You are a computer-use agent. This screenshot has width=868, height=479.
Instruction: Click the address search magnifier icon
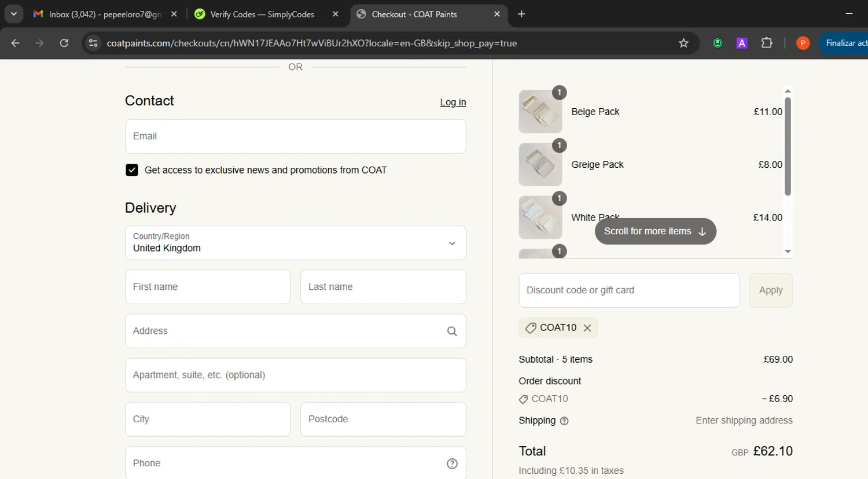[452, 331]
